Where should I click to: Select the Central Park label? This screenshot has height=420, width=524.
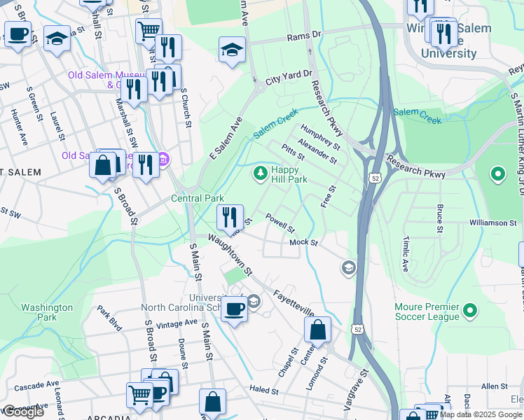[197, 198]
